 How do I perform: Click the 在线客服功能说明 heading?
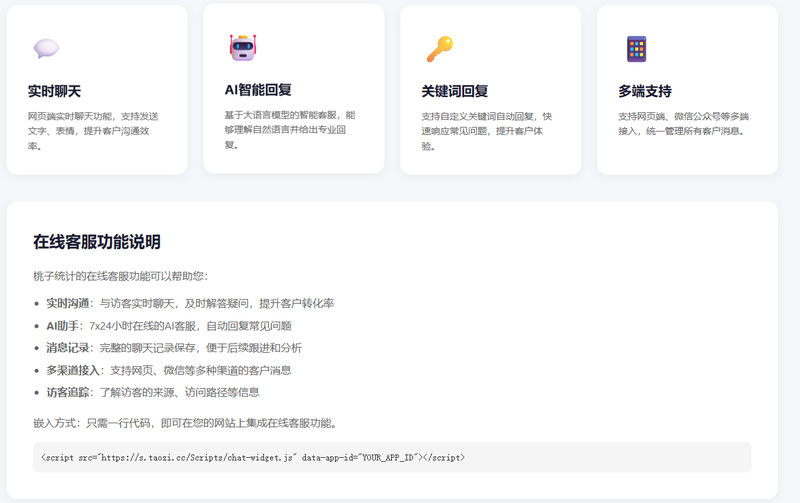coord(97,241)
